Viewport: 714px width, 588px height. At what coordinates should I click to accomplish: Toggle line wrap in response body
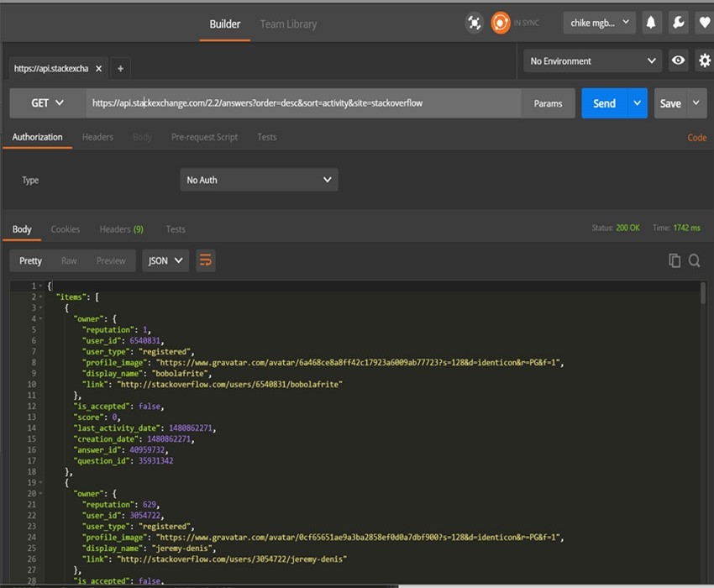click(x=205, y=260)
